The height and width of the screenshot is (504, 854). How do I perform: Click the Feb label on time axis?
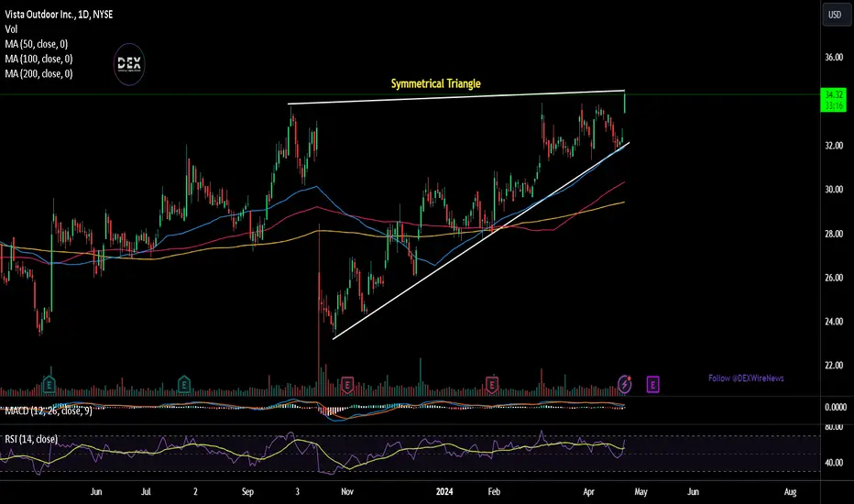coord(494,491)
